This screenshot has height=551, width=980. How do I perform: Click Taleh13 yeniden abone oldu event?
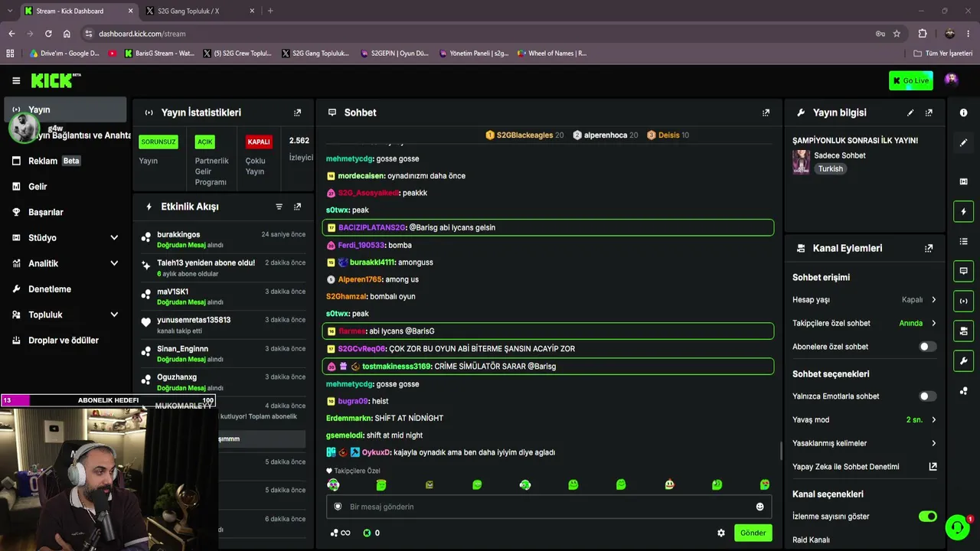click(x=224, y=268)
